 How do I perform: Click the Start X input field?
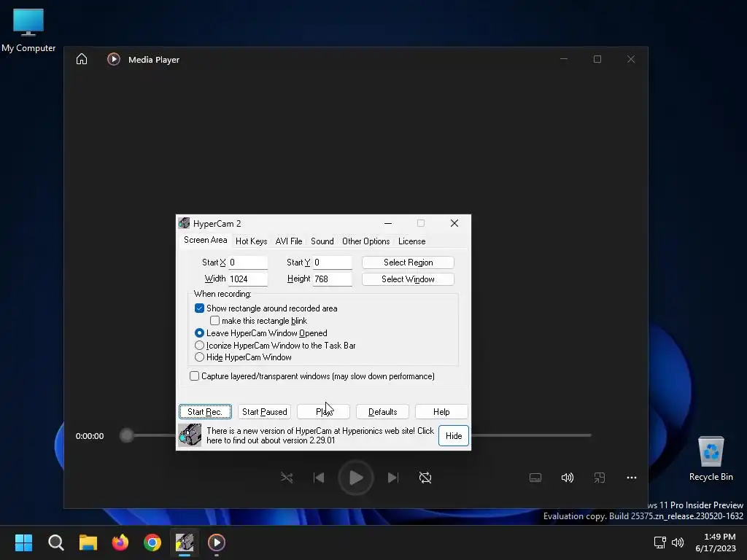(248, 262)
